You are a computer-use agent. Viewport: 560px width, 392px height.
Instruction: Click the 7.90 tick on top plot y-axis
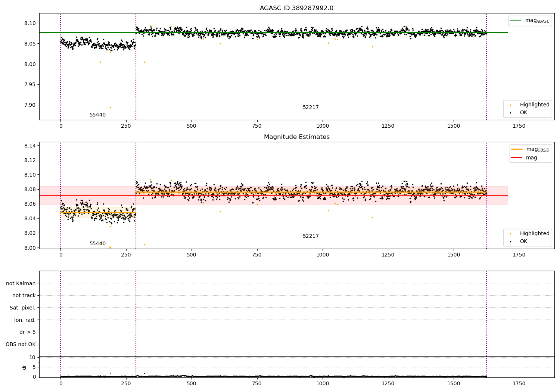[x=30, y=105]
